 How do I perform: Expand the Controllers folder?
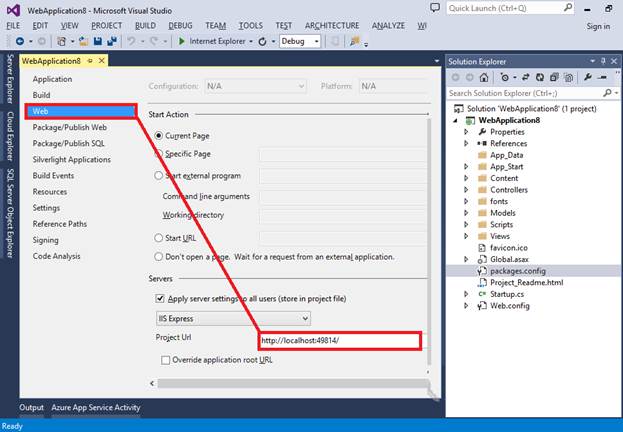(x=466, y=190)
